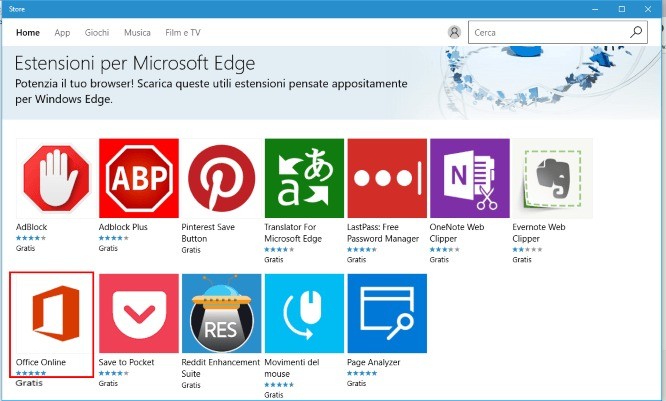Image resolution: width=666 pixels, height=401 pixels.
Task: Click the Reddit Enhancement Suite title
Action: (x=220, y=368)
